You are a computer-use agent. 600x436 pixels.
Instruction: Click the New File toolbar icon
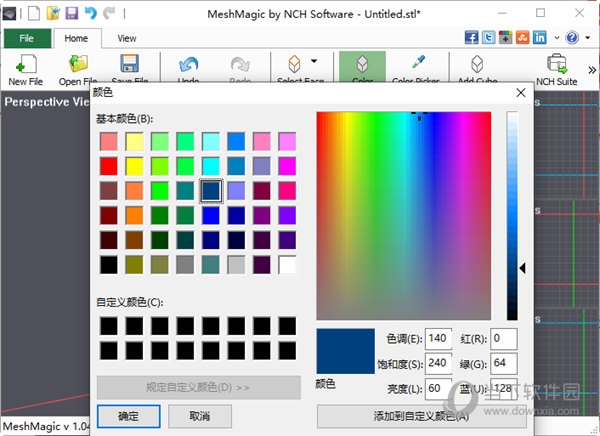point(26,69)
